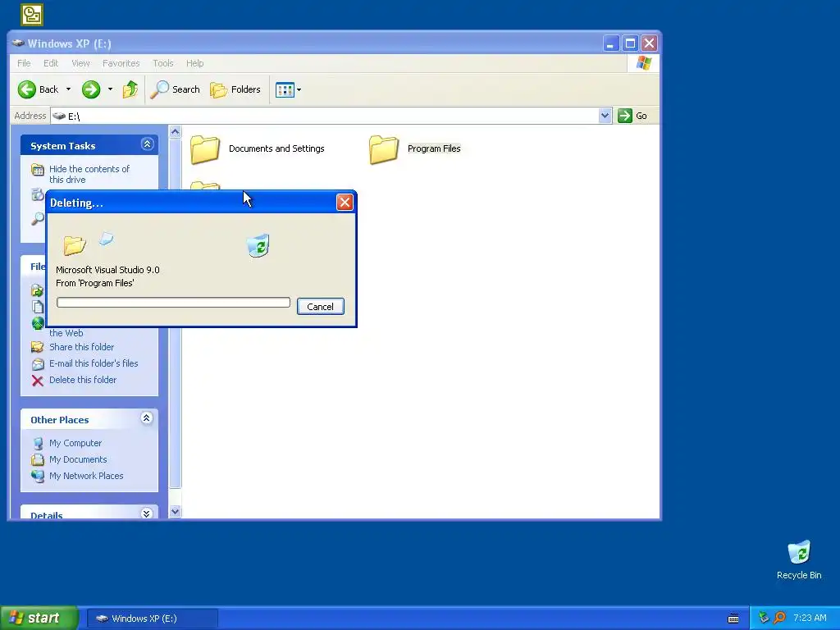Viewport: 840px width, 630px height.
Task: Open the File menu
Action: click(x=24, y=63)
